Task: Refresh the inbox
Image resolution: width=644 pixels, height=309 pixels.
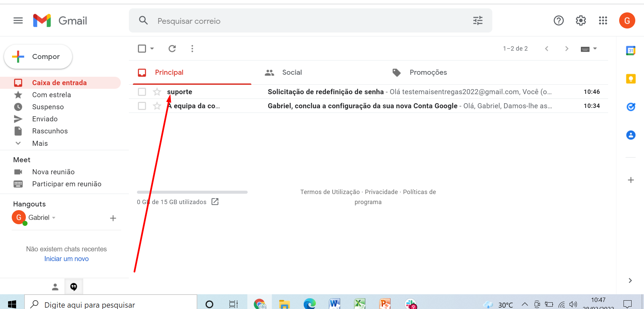Action: click(172, 49)
